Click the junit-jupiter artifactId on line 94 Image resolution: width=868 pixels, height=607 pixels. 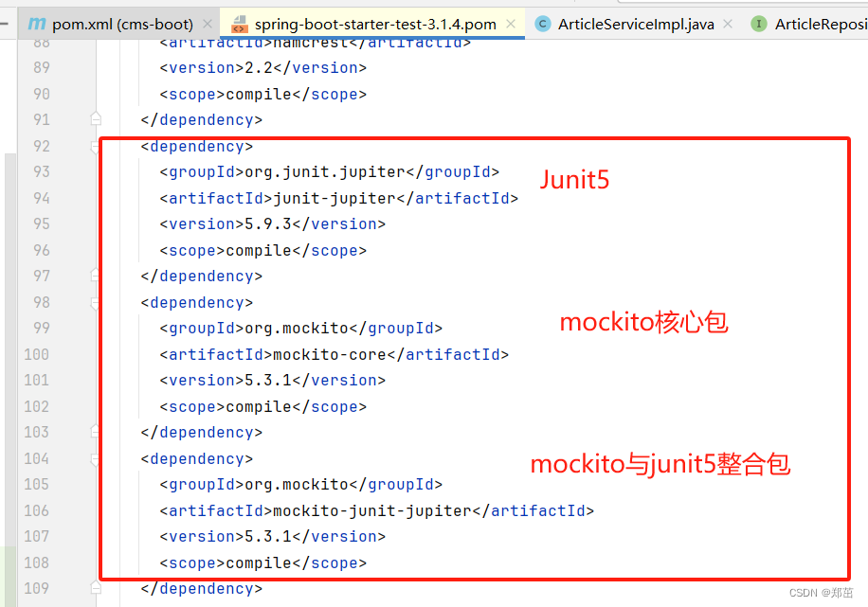[339, 198]
